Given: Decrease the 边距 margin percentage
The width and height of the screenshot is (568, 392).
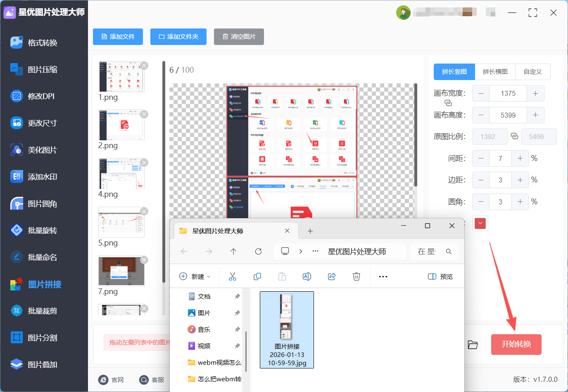Looking at the screenshot, I should click(x=481, y=180).
